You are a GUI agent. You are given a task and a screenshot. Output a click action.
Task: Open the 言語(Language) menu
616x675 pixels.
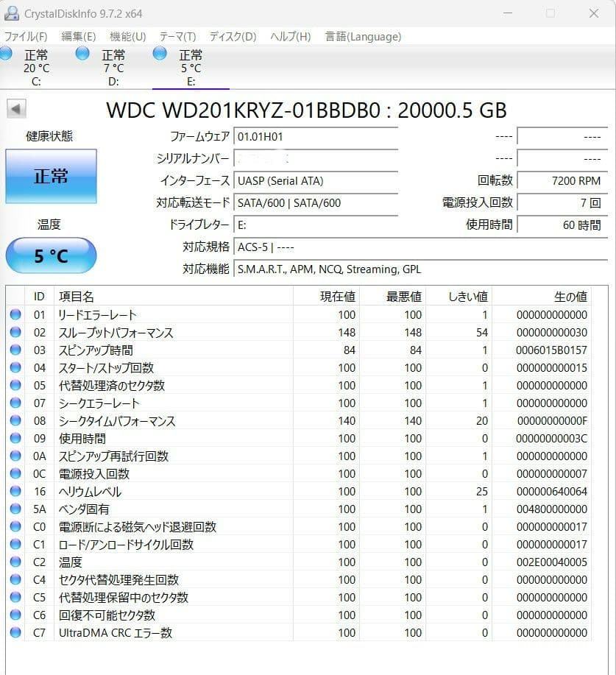pos(362,36)
